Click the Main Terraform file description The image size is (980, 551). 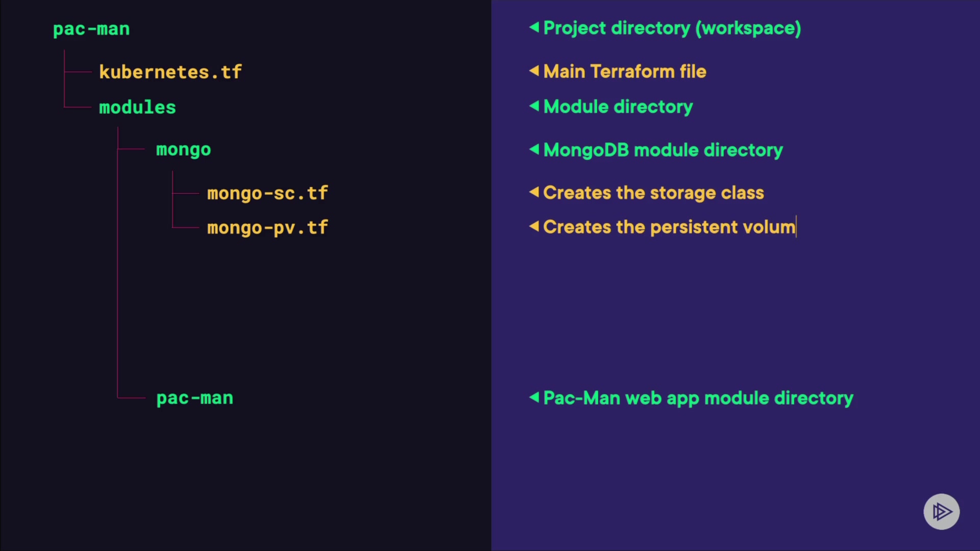pos(625,71)
